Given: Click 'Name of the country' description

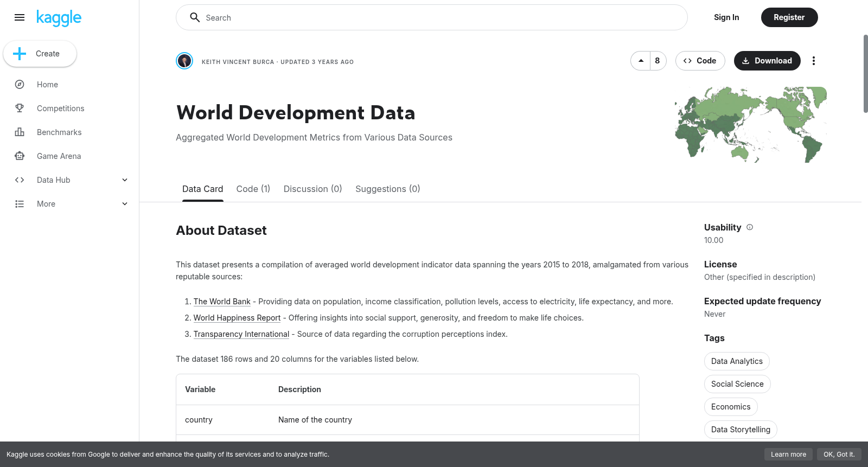Looking at the screenshot, I should [x=315, y=420].
